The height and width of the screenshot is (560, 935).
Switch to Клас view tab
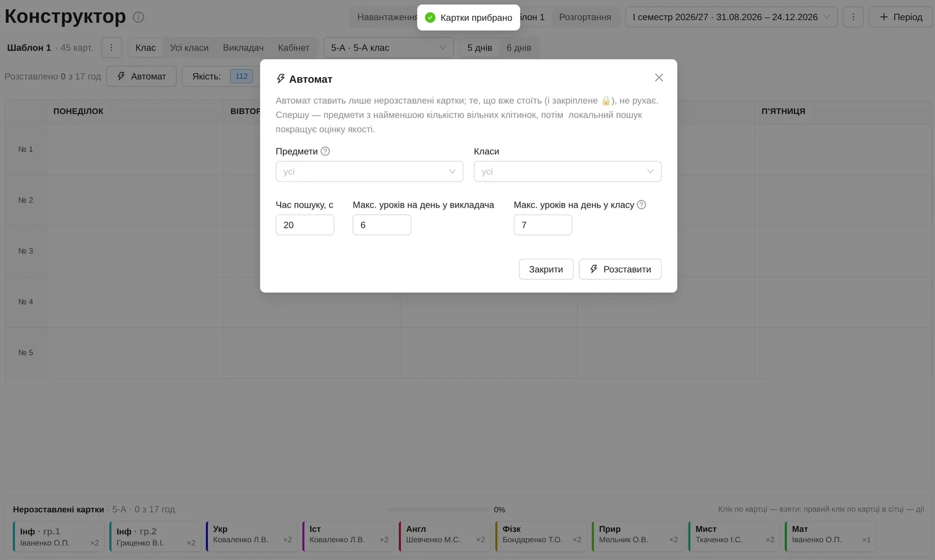145,47
